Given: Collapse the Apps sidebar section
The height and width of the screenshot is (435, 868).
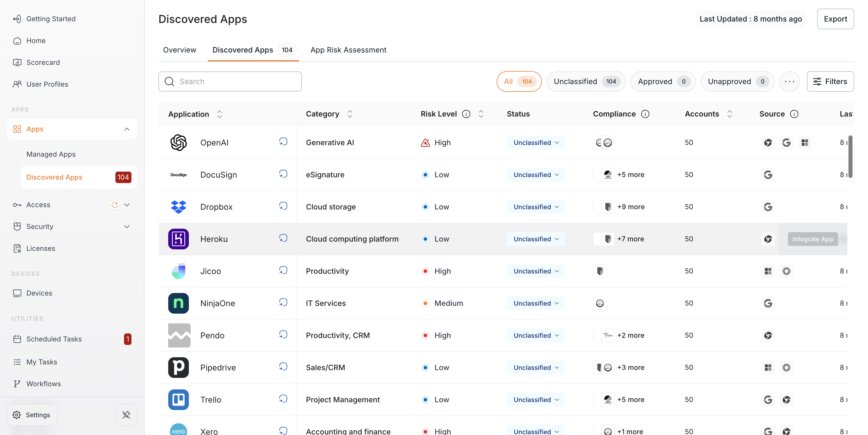Looking at the screenshot, I should click(127, 129).
